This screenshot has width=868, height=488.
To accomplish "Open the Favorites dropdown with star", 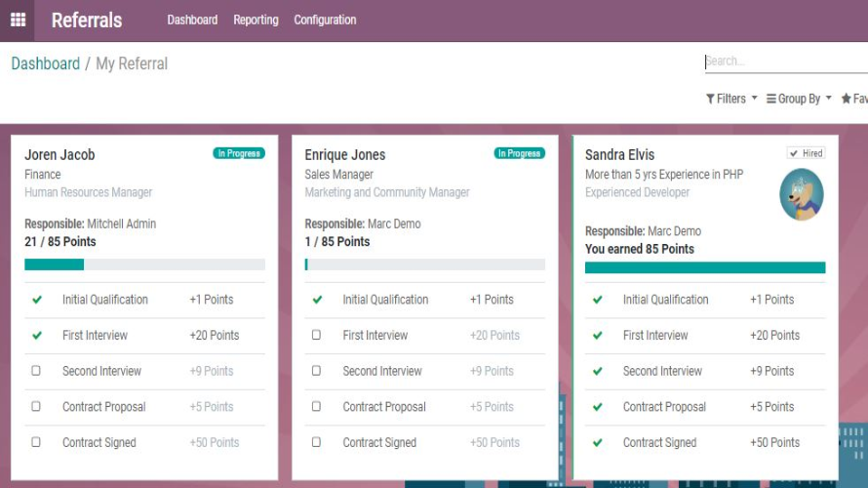I will 854,99.
